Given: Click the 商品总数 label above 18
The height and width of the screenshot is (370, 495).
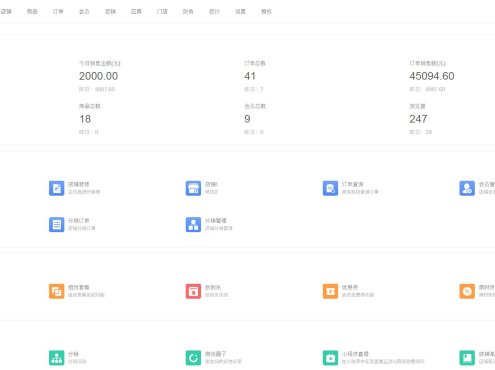Looking at the screenshot, I should pos(90,106).
